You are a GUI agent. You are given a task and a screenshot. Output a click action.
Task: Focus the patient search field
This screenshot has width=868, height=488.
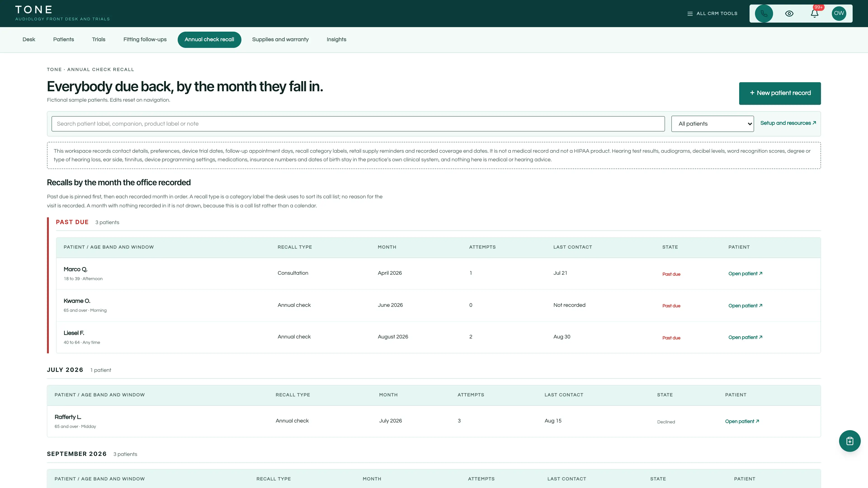point(358,124)
